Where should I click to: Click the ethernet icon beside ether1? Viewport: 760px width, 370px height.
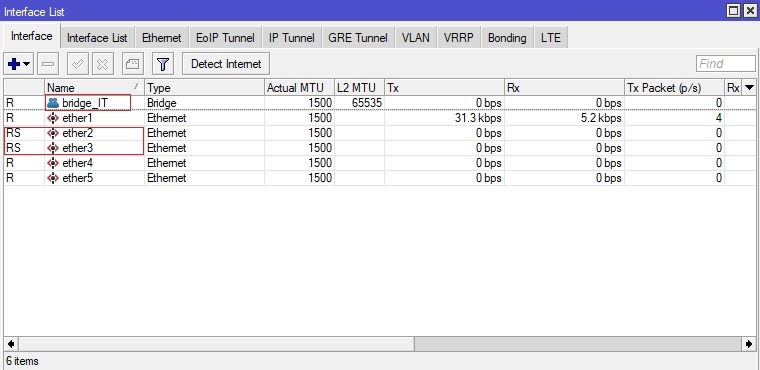tap(53, 118)
